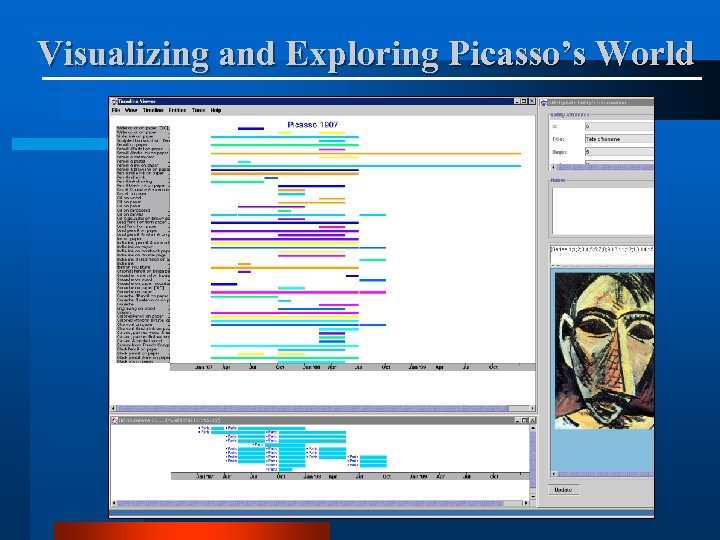Click the Notes label in entity panel

pos(557,180)
